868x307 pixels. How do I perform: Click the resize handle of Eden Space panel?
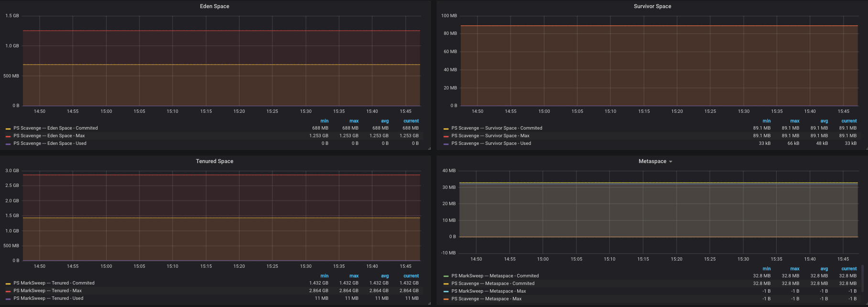(429, 148)
